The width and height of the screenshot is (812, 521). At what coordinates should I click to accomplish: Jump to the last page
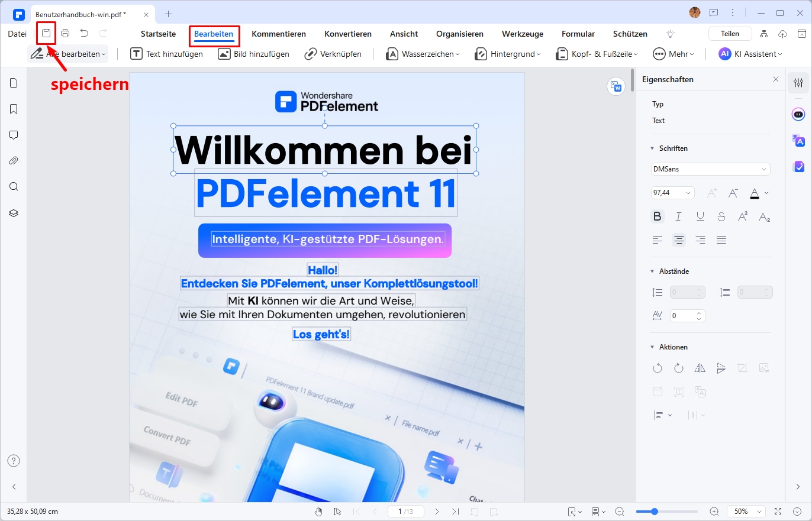[455, 512]
